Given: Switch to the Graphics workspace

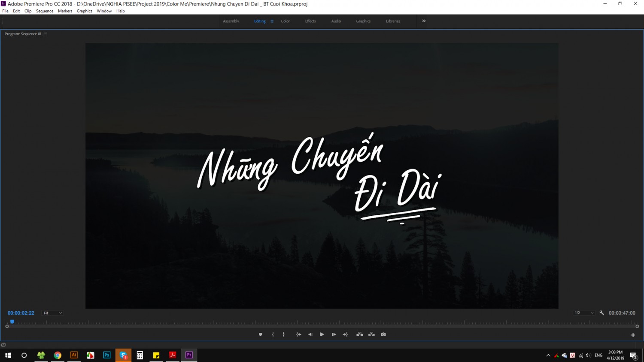Looking at the screenshot, I should pyautogui.click(x=363, y=21).
